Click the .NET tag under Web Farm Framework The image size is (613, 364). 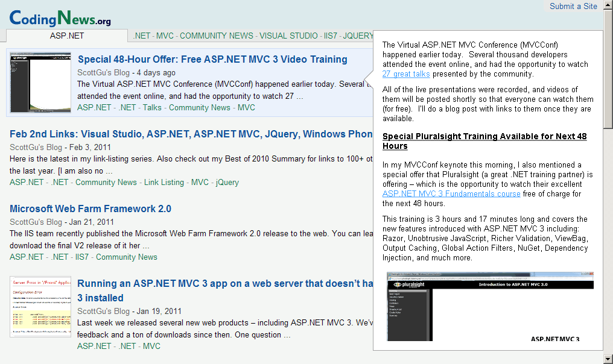click(x=59, y=257)
